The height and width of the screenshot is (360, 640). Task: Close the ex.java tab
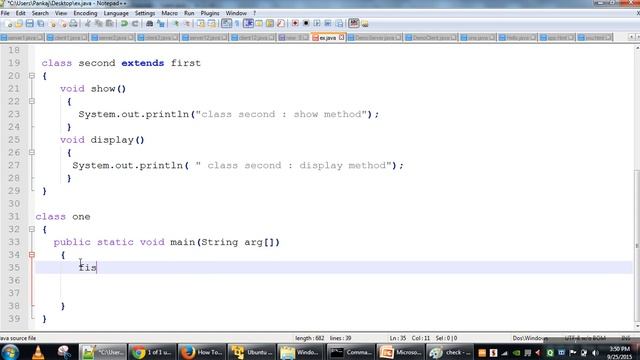pos(342,38)
